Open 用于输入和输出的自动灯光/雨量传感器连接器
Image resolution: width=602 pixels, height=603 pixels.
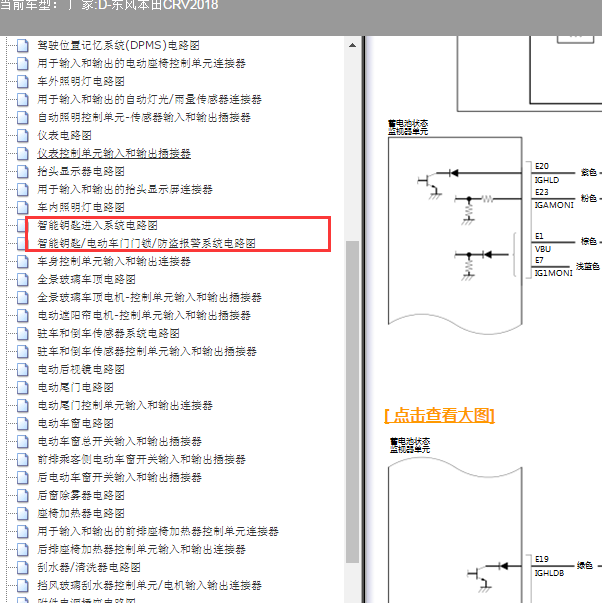[149, 99]
